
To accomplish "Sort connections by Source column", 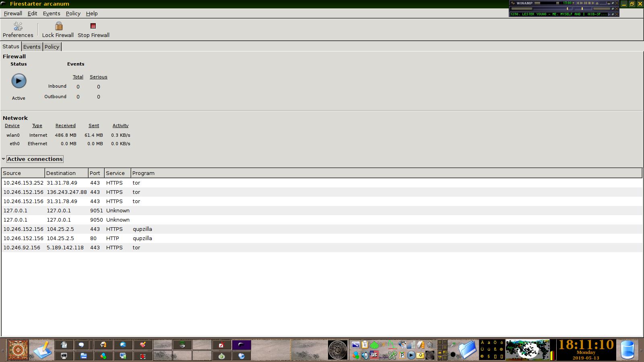I will pyautogui.click(x=23, y=173).
